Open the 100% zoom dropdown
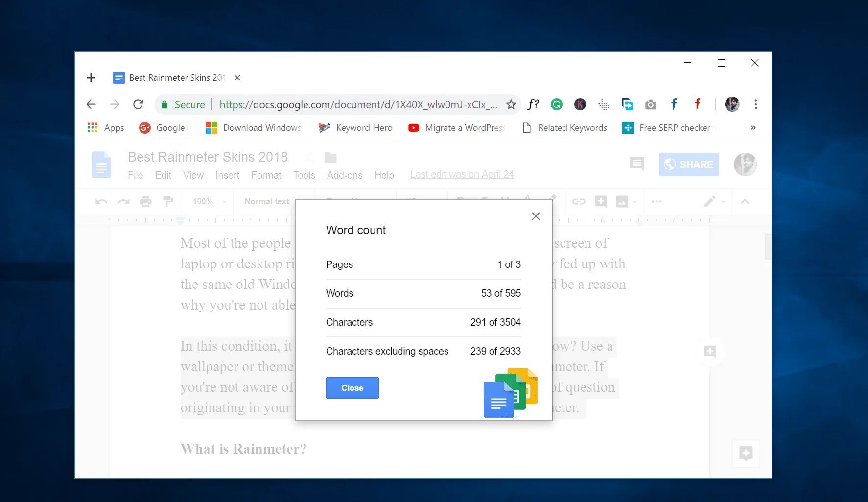The width and height of the screenshot is (868, 502). pos(210,202)
